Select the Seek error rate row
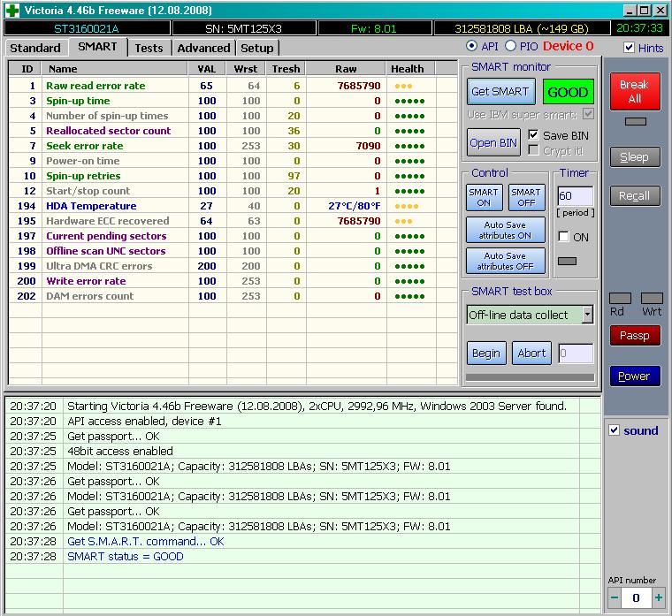 click(x=233, y=146)
